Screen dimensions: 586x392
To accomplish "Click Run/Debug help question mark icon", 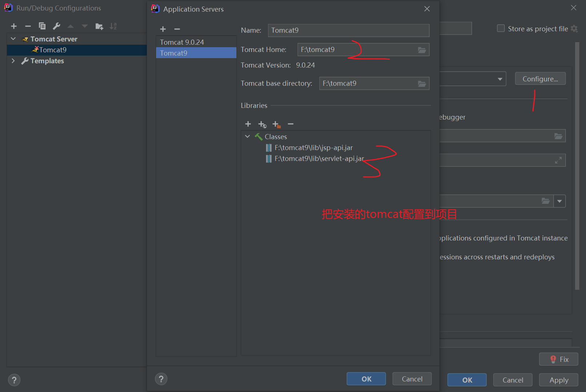I will 14,380.
